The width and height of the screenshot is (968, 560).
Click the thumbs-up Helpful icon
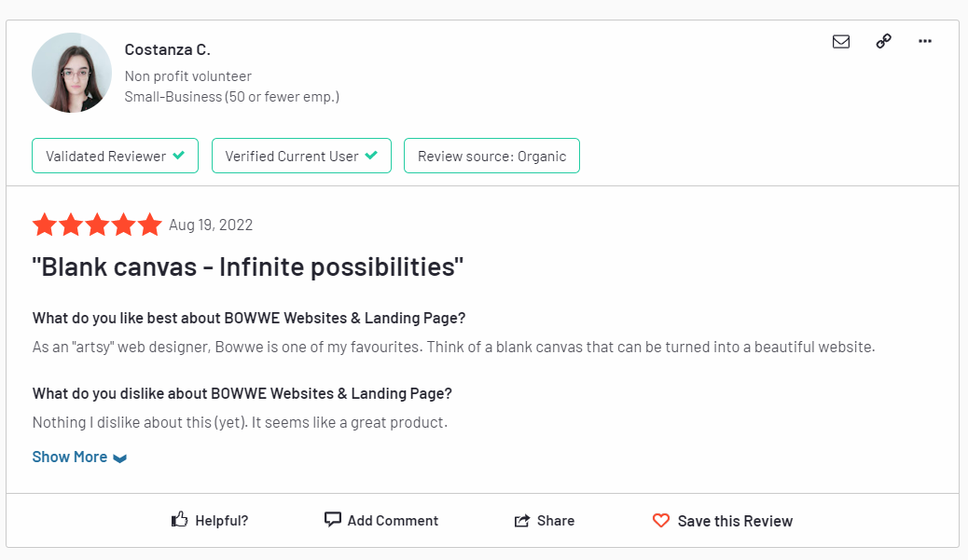(179, 519)
